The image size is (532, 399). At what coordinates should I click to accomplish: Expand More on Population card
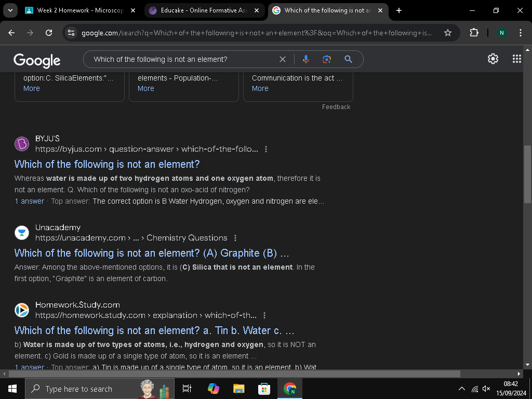(x=146, y=88)
